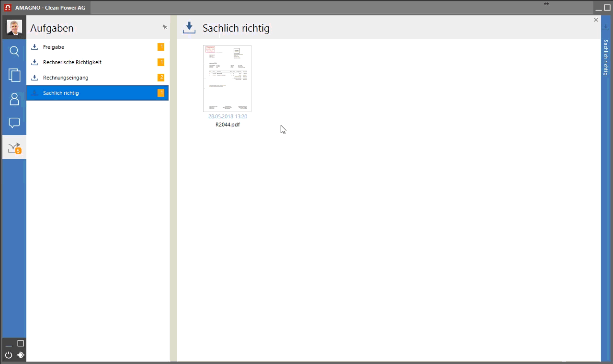Click the count badge 2 next to Rechnungseingang
613x364 pixels.
point(161,78)
